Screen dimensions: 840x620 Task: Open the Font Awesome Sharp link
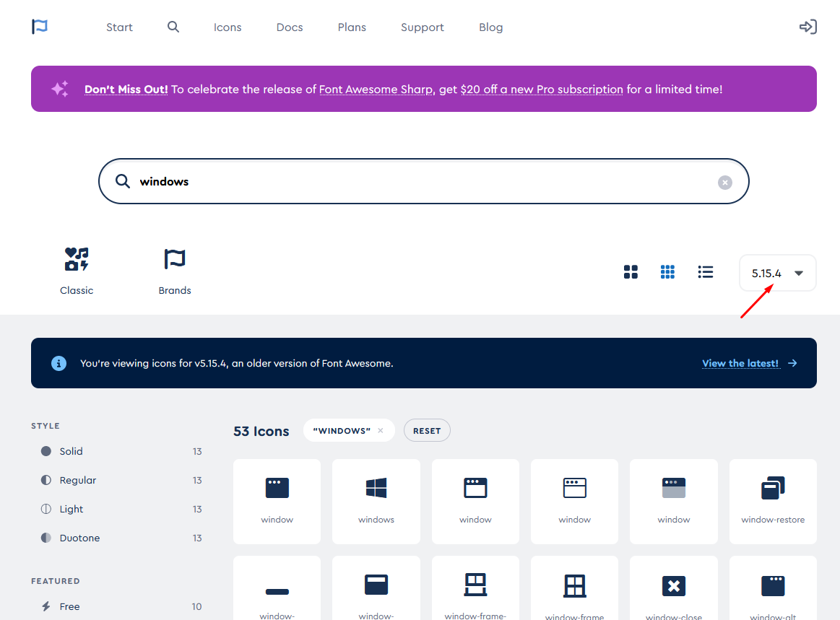tap(376, 89)
